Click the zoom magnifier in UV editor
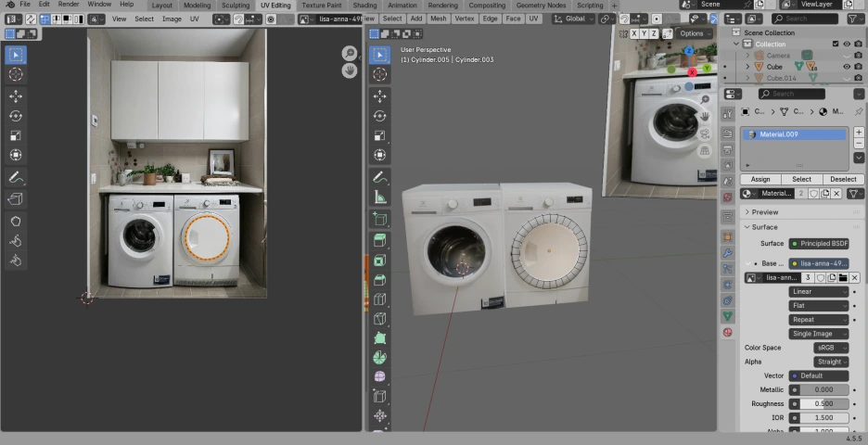The width and height of the screenshot is (868, 445). click(x=350, y=54)
